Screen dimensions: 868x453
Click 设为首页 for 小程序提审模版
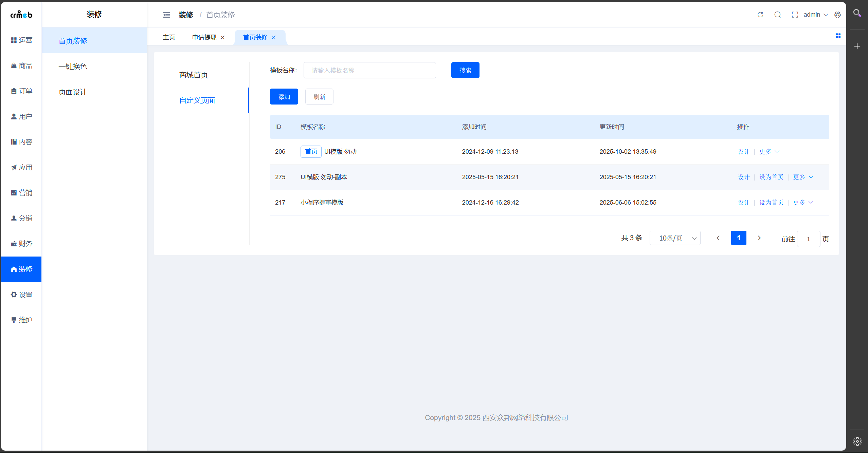coord(771,203)
